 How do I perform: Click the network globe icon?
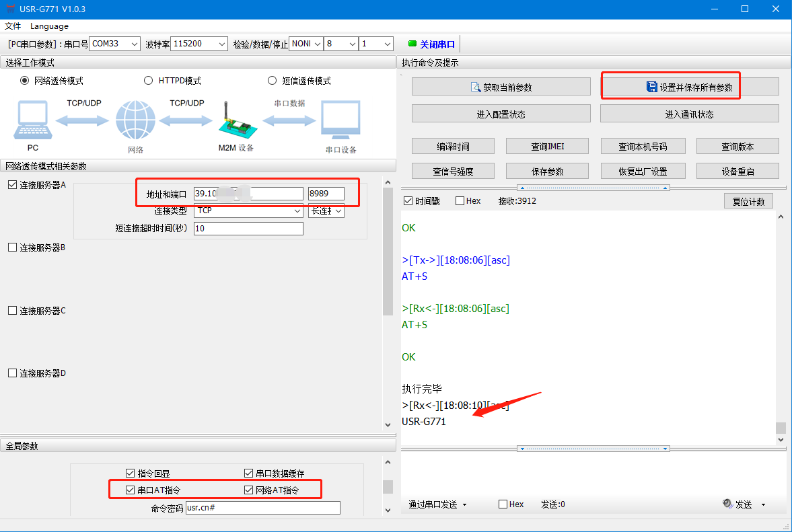(135, 120)
